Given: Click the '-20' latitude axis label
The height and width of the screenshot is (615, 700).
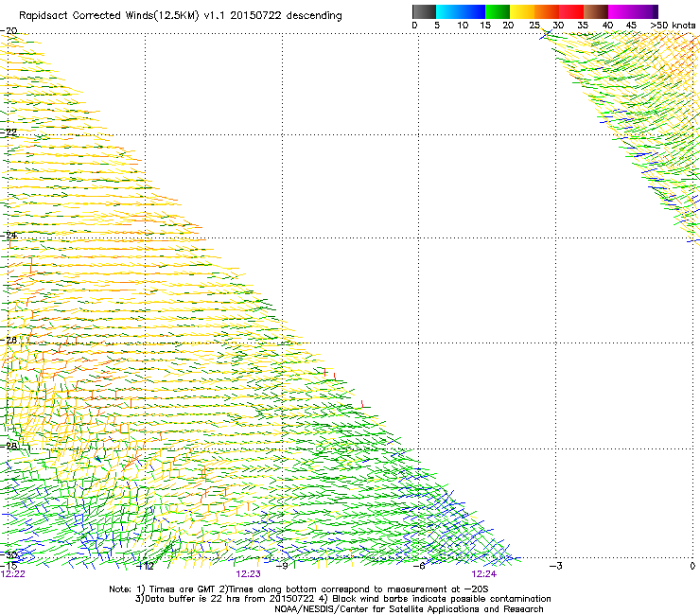Looking at the screenshot, I should (9, 30).
